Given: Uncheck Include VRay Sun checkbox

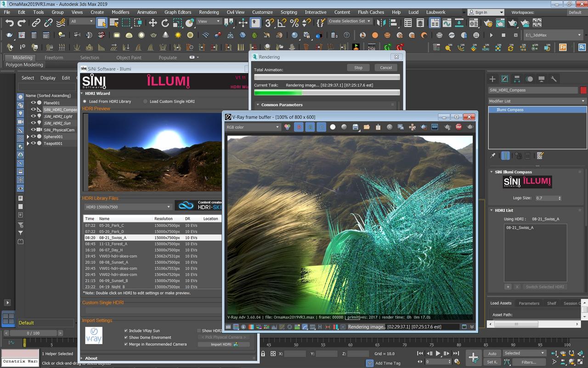Looking at the screenshot, I should [126, 331].
